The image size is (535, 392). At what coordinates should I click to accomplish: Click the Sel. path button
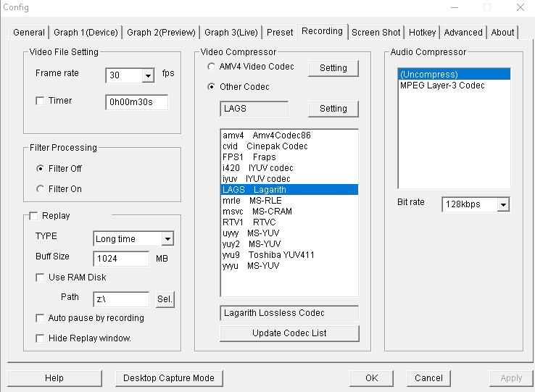(x=165, y=299)
